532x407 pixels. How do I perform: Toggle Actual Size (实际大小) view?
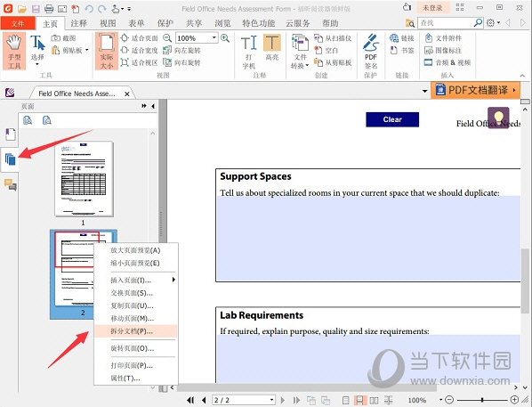(x=107, y=51)
